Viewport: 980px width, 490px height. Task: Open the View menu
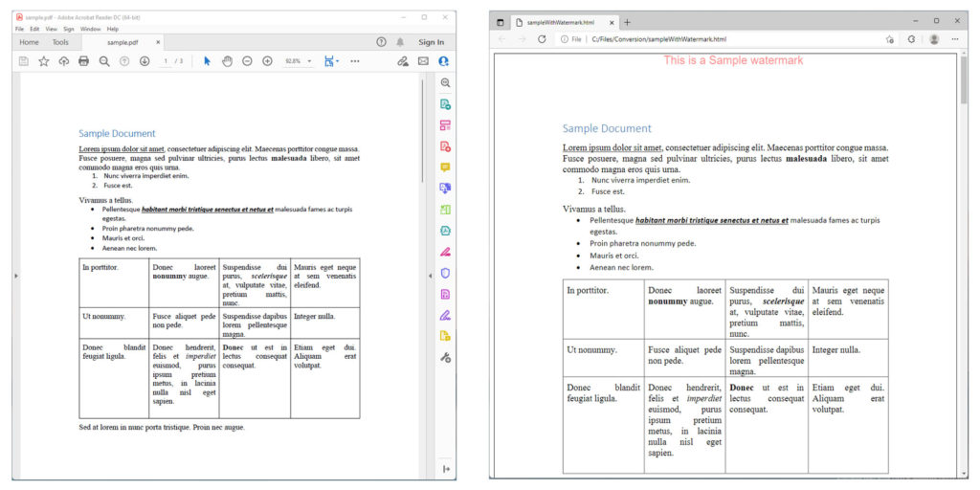click(51, 29)
